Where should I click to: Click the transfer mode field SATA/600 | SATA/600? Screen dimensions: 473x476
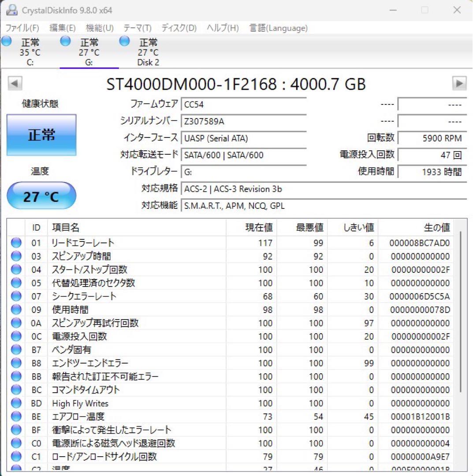(243, 155)
